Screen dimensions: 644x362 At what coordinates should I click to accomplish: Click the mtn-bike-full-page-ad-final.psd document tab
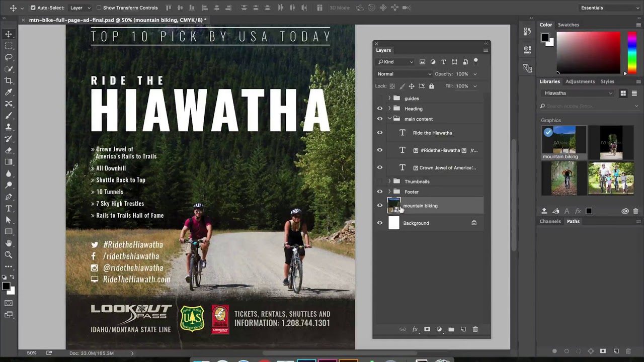point(117,20)
